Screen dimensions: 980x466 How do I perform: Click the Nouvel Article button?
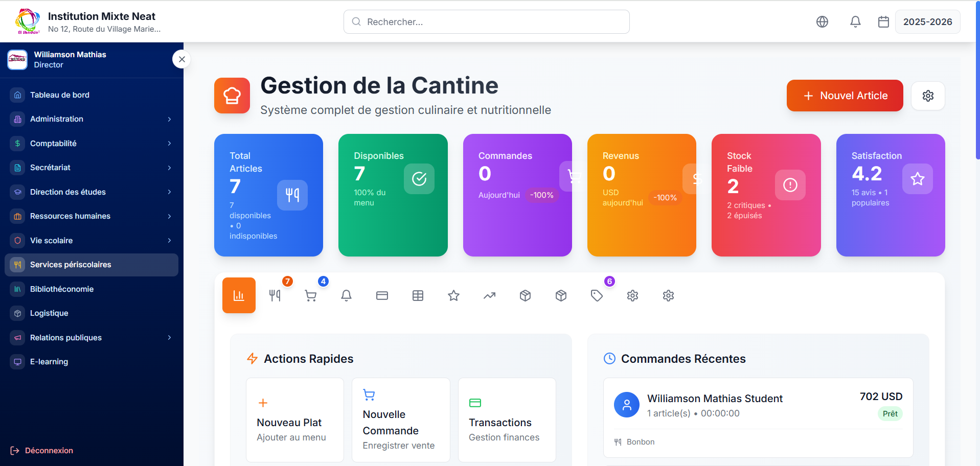(x=845, y=96)
